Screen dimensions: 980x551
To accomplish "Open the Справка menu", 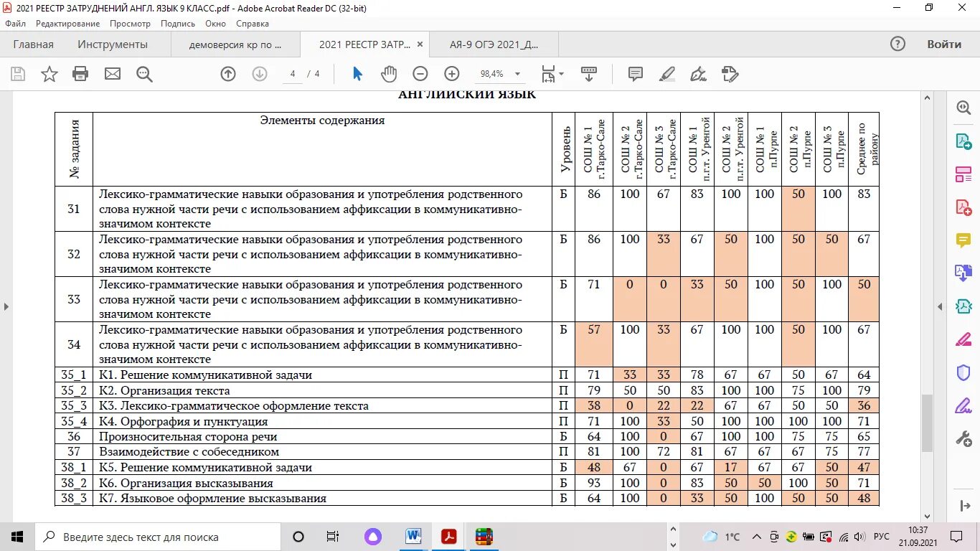I will click(x=253, y=24).
